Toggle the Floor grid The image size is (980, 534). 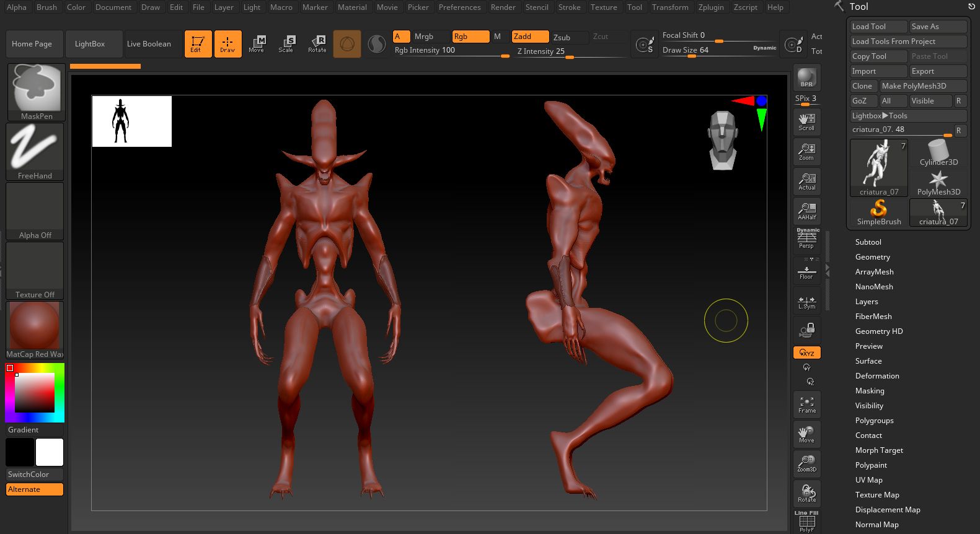click(x=806, y=271)
